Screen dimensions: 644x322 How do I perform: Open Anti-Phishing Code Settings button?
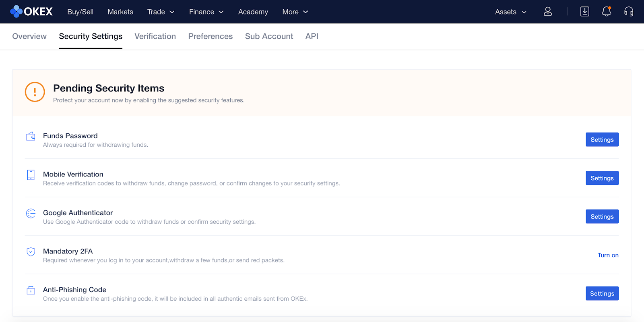click(x=602, y=293)
